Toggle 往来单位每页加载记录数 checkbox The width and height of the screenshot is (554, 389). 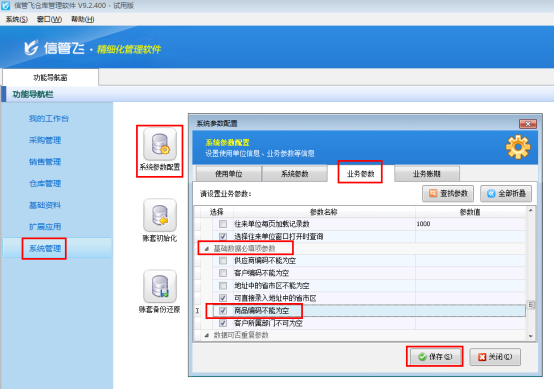[223, 224]
